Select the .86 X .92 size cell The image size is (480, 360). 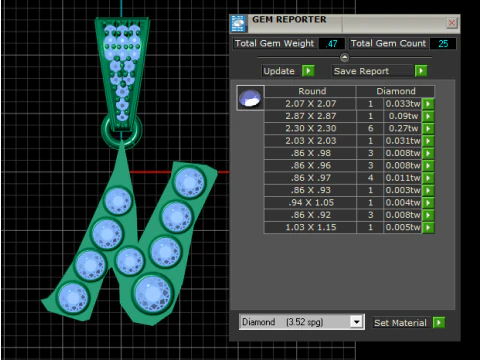(310, 215)
